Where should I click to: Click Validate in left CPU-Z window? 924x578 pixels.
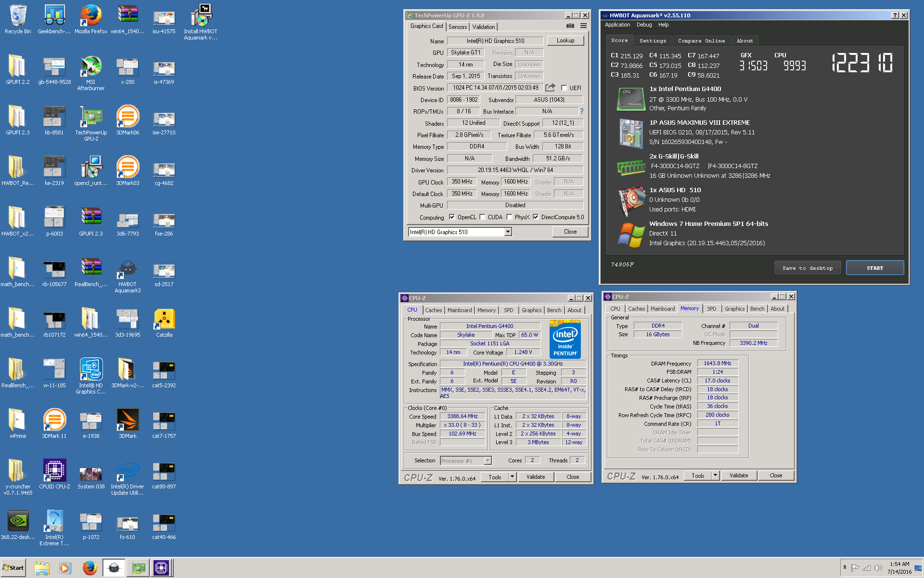click(x=536, y=477)
